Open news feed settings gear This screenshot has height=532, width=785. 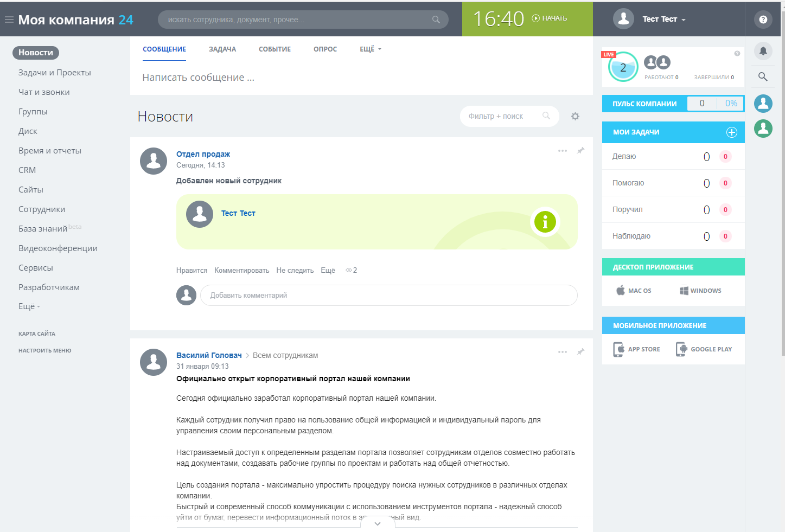coord(576,116)
